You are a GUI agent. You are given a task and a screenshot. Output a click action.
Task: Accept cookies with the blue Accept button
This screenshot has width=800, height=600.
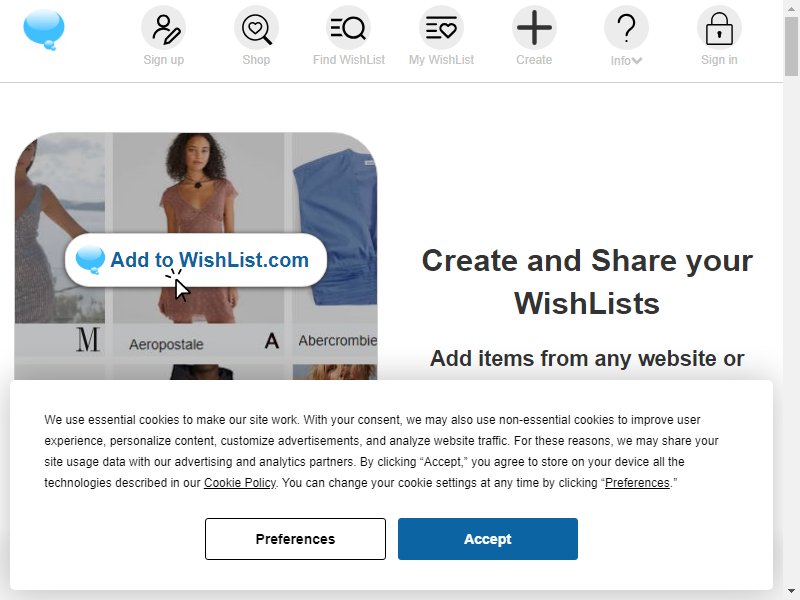point(488,539)
